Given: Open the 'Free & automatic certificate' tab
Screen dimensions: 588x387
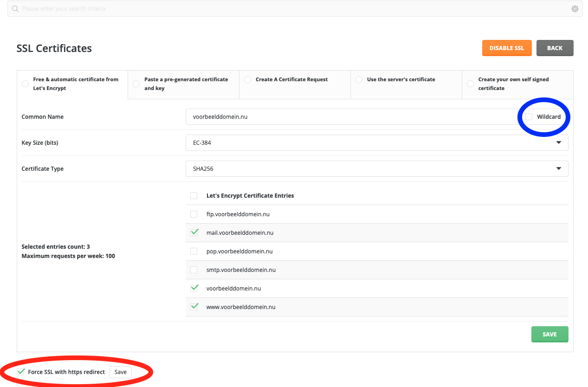Looking at the screenshot, I should [72, 84].
